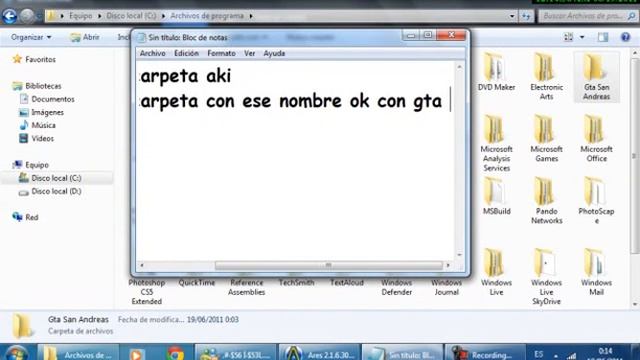This screenshot has width=640, height=360.
Task: Click Disco local (C:) in the breadcrumb
Action: pos(131,16)
